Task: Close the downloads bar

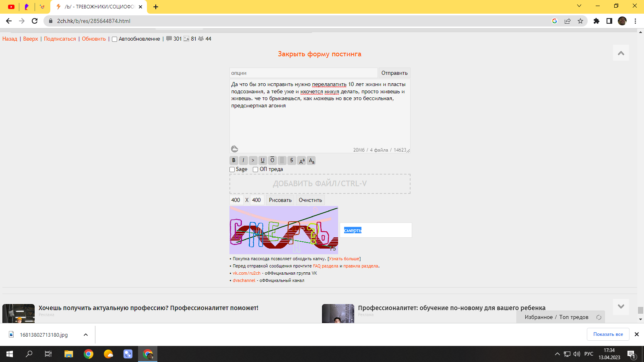Action: tap(637, 334)
